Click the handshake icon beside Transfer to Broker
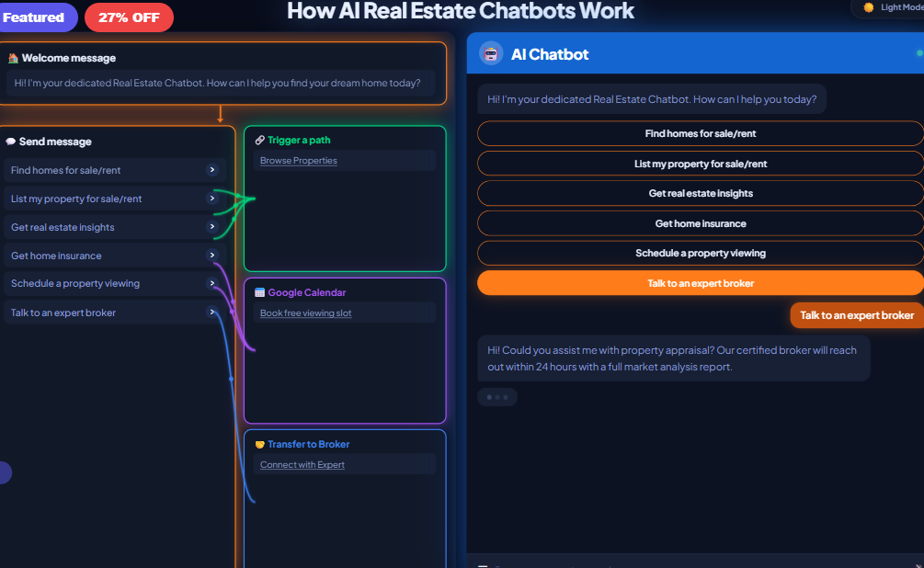 point(258,444)
